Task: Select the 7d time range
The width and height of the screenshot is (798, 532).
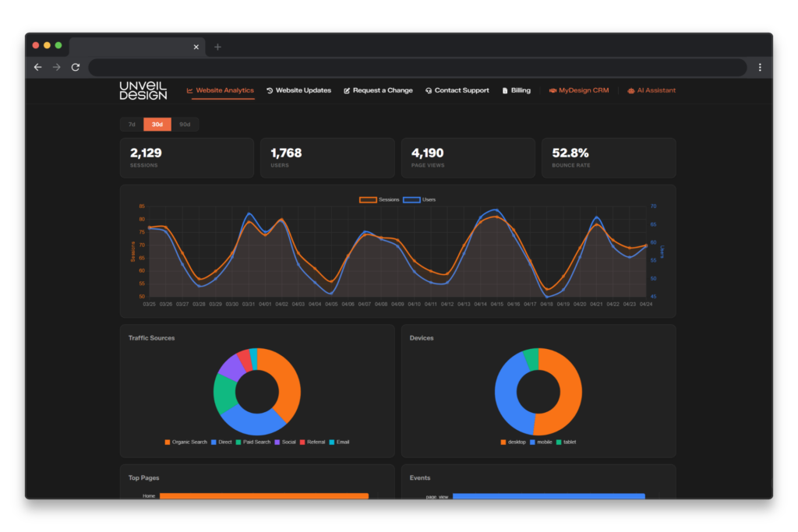Action: 132,125
